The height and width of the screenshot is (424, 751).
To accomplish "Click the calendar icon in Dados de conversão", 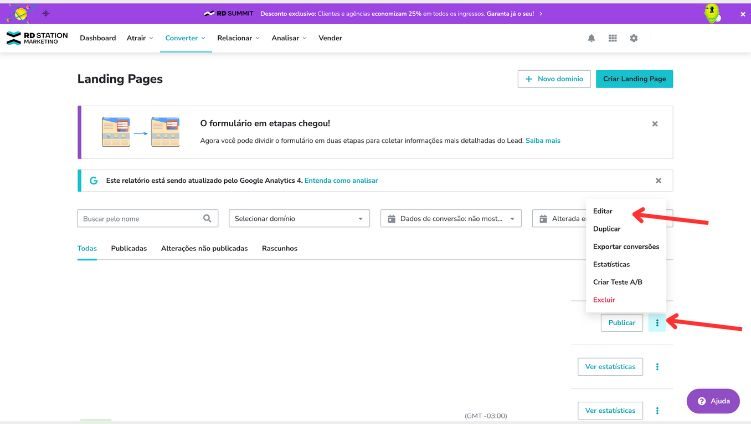I will point(391,218).
